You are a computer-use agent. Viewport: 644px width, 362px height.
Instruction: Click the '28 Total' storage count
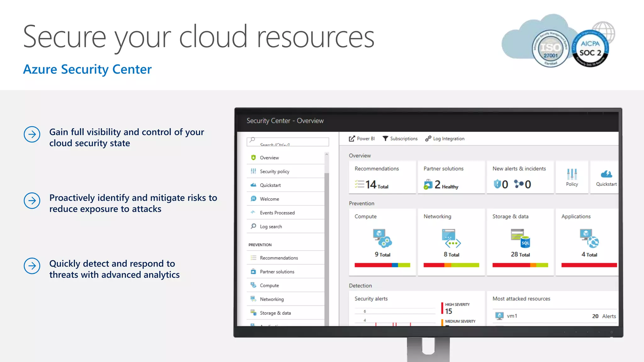pyautogui.click(x=520, y=255)
